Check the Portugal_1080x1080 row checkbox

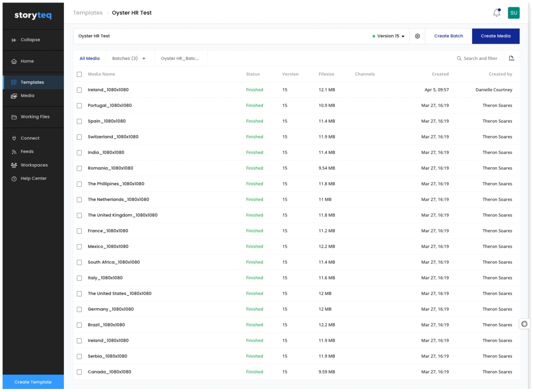click(x=79, y=106)
